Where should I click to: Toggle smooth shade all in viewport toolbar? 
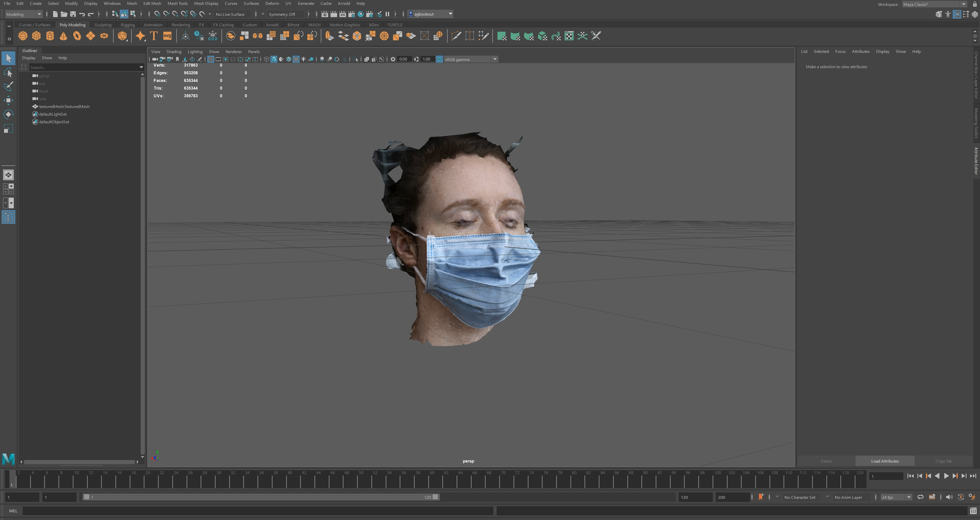pos(274,59)
